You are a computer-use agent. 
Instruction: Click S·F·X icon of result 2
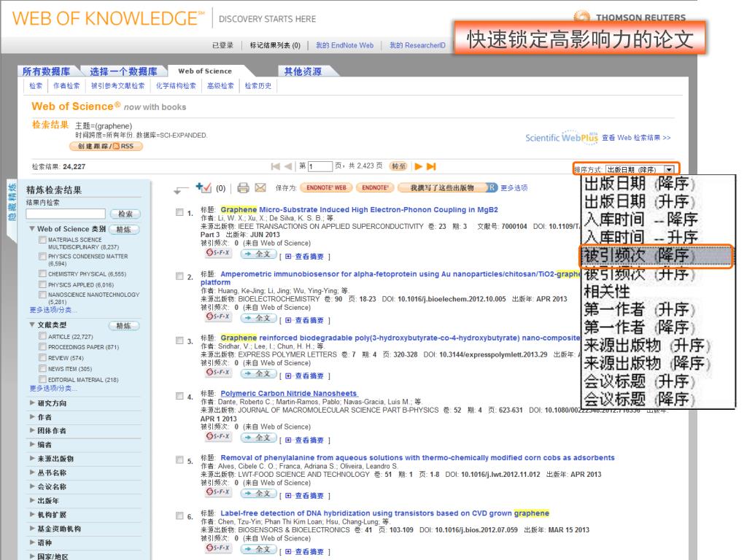click(x=217, y=316)
